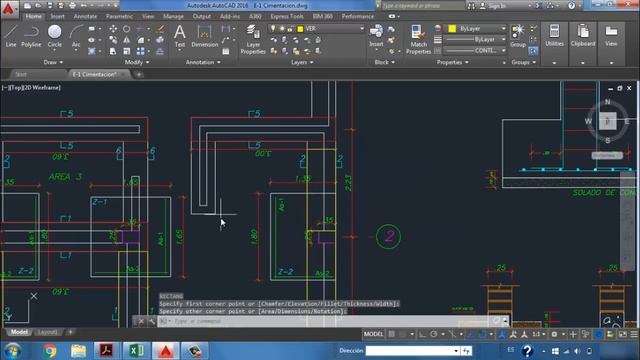This screenshot has width=640, height=360.
Task: Select the Circle tool
Action: click(54, 36)
